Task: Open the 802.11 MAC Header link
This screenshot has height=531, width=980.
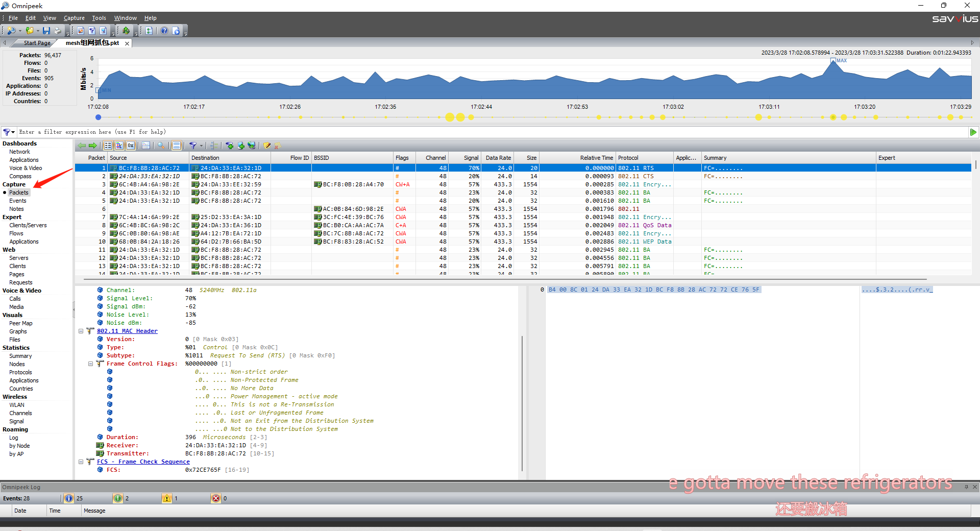Action: click(127, 331)
